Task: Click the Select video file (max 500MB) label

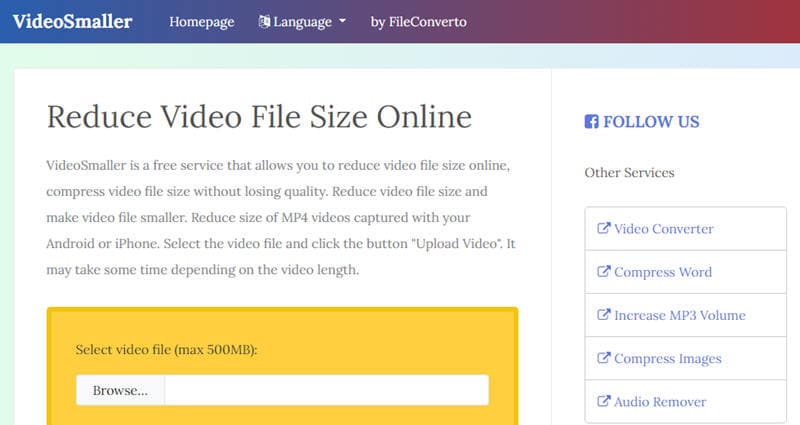Action: pos(166,349)
